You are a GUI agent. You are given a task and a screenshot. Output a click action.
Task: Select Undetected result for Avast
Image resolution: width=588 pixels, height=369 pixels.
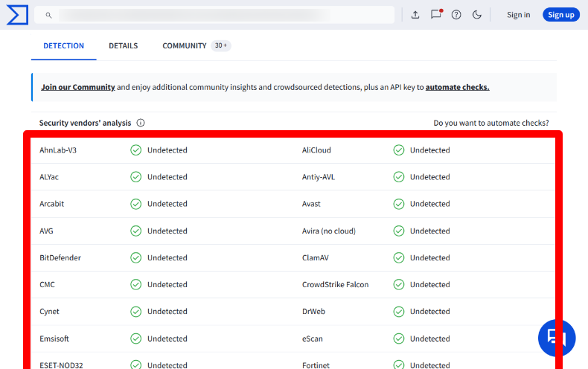point(429,204)
